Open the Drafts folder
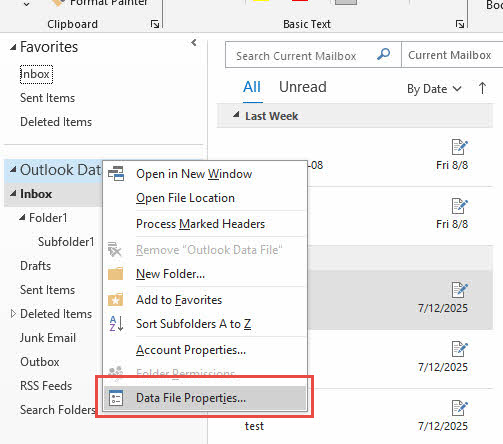The image size is (503, 444). click(35, 266)
